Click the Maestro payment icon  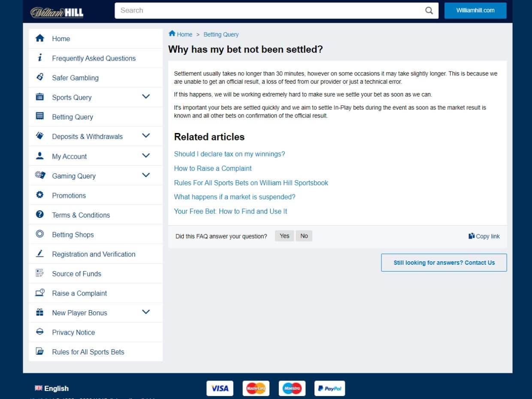click(292, 388)
